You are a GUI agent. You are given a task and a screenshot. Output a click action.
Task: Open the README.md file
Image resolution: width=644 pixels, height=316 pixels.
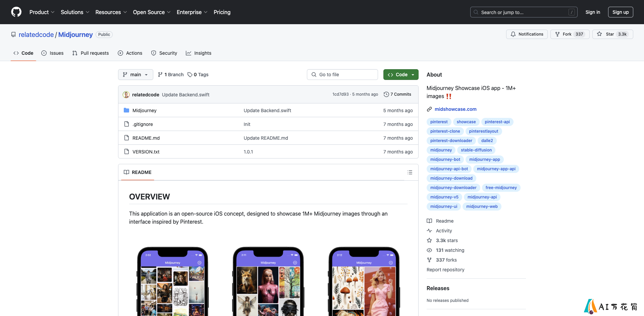pos(146,138)
